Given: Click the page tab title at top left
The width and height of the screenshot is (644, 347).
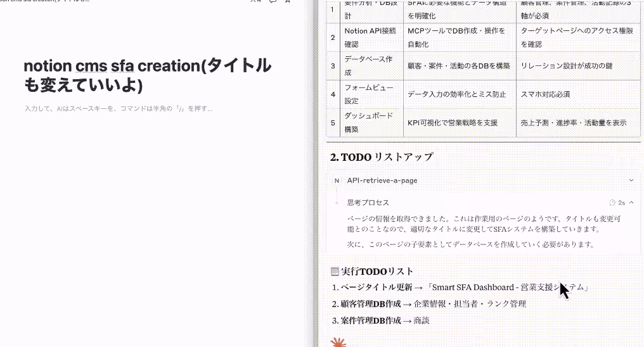Looking at the screenshot, I should coord(44,2).
